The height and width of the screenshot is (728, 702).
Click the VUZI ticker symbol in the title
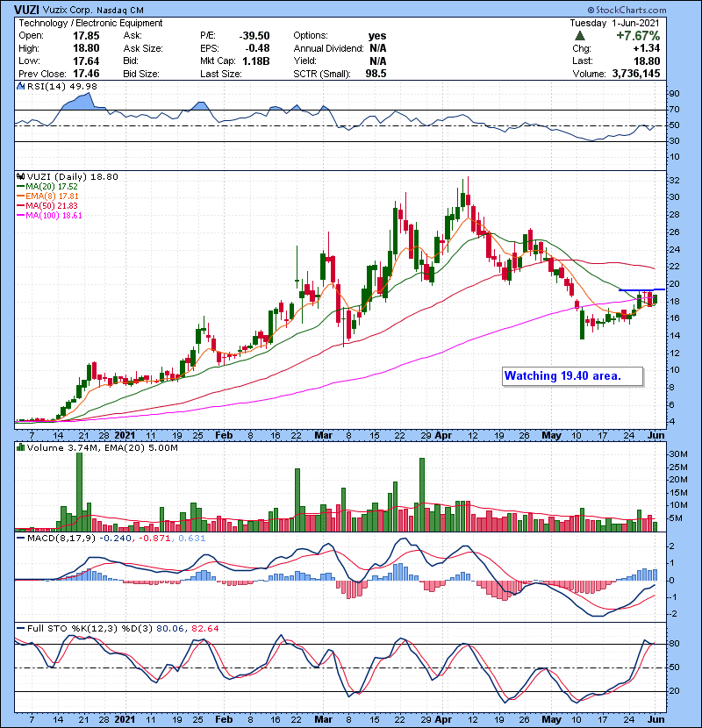point(26,10)
